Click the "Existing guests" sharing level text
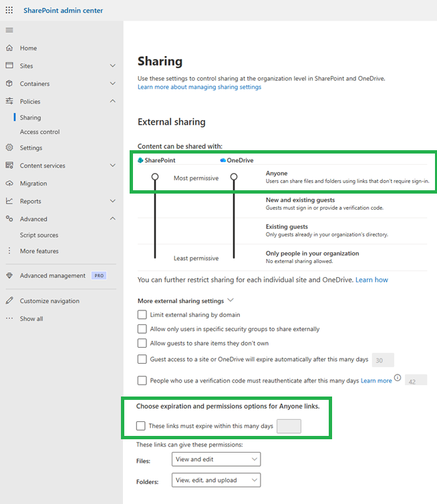The width and height of the screenshot is (437, 504). click(287, 226)
